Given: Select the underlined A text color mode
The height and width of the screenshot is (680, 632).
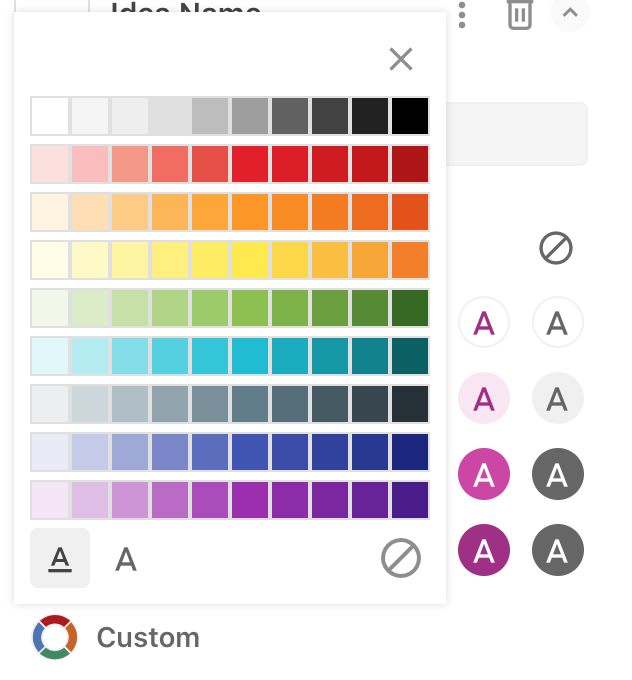Looking at the screenshot, I should click(60, 558).
